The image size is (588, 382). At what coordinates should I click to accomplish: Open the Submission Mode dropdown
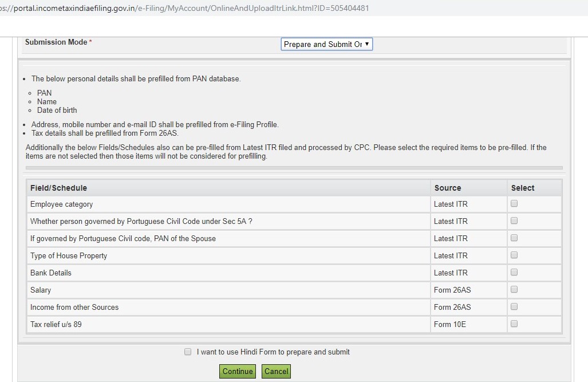coord(326,44)
